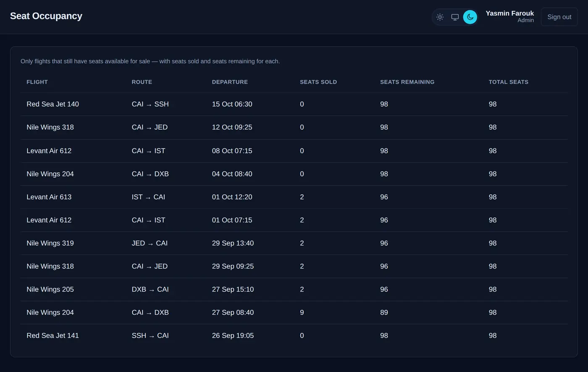This screenshot has height=372, width=588.
Task: Activate the dark theme moon icon
Action: (x=470, y=17)
